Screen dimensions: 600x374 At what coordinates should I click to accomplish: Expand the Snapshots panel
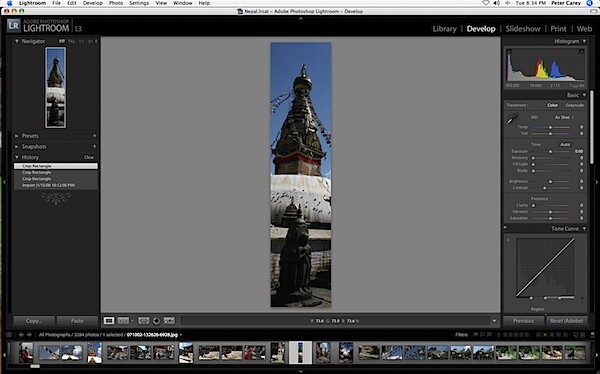(16, 146)
